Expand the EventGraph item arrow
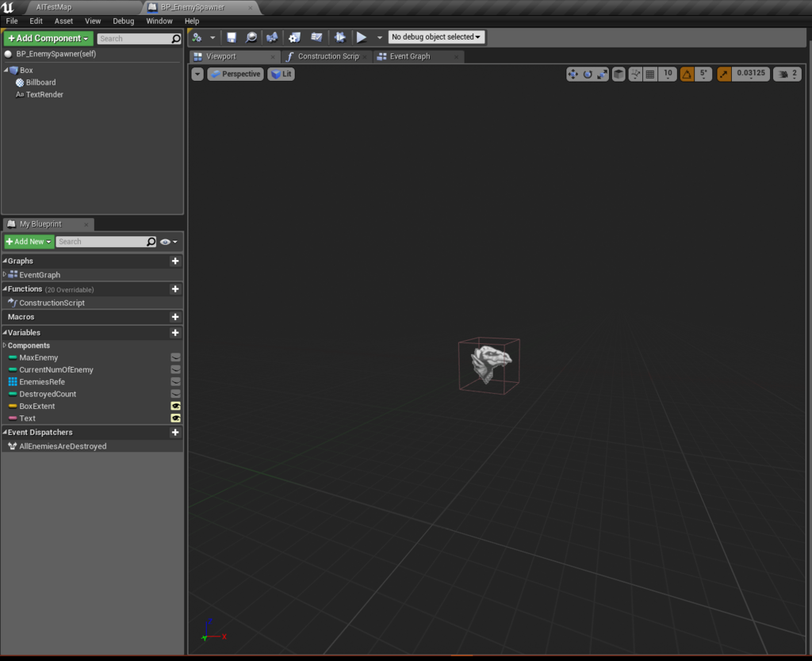 [5, 274]
